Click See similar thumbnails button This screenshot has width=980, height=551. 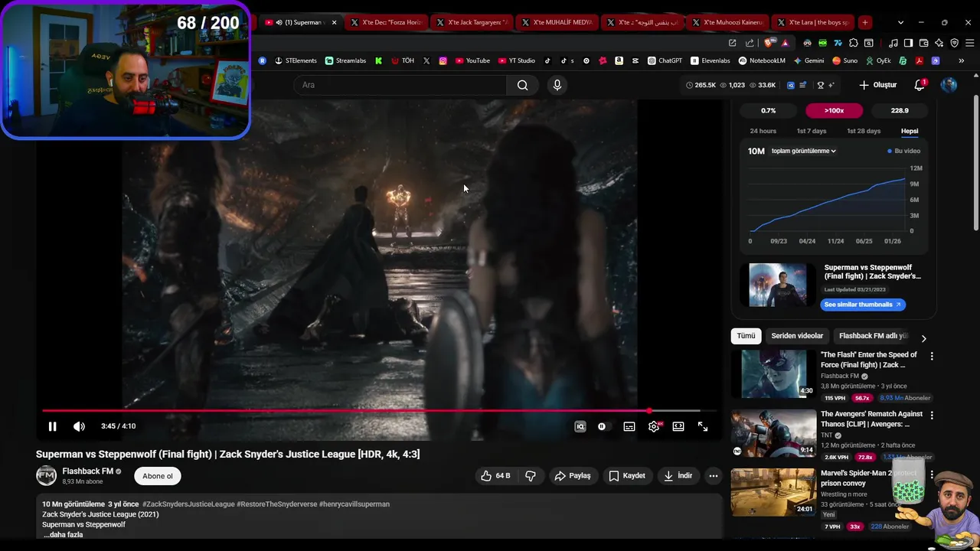pos(863,305)
